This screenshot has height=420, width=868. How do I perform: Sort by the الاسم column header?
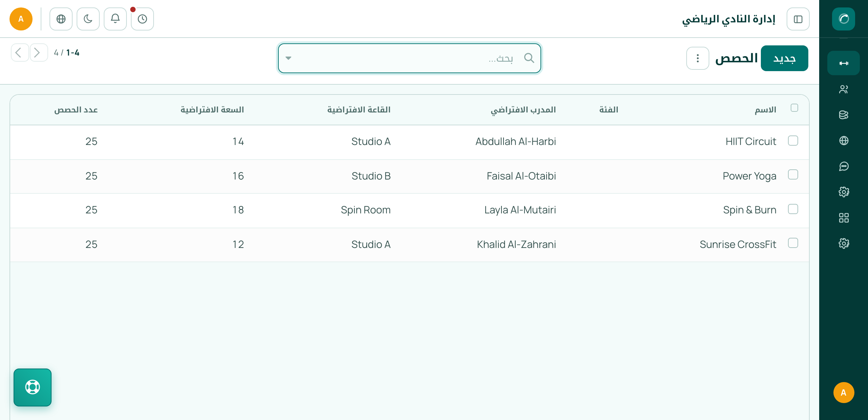(765, 110)
